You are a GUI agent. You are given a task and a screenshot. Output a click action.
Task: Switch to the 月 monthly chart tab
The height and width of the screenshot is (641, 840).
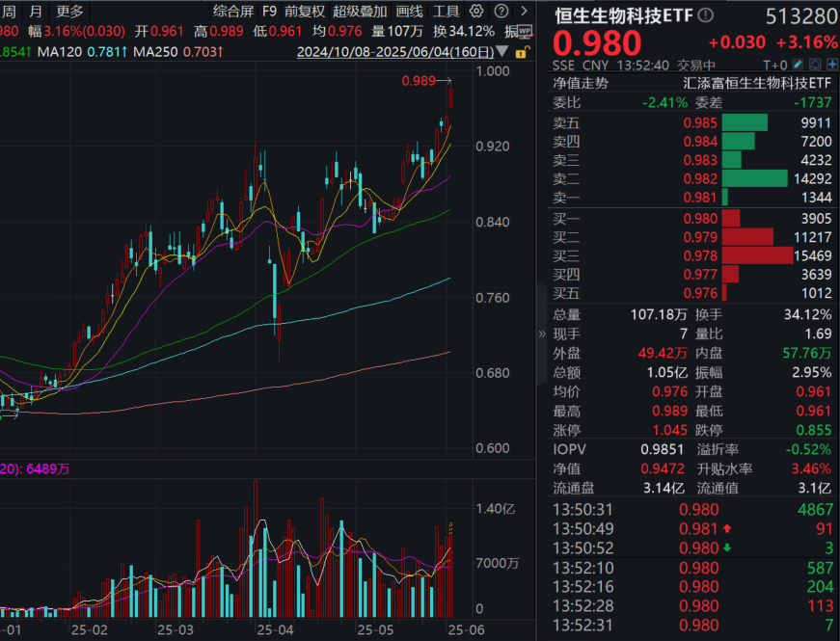36,11
